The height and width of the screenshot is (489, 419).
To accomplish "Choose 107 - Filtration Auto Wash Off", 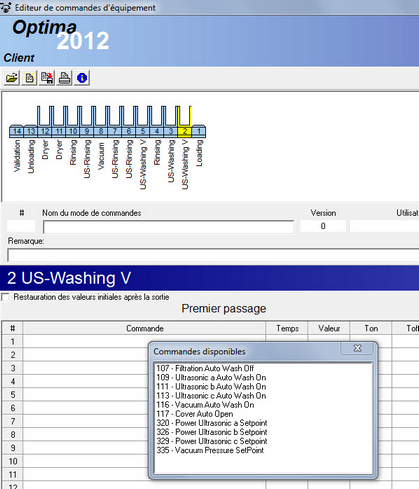I will click(x=205, y=368).
